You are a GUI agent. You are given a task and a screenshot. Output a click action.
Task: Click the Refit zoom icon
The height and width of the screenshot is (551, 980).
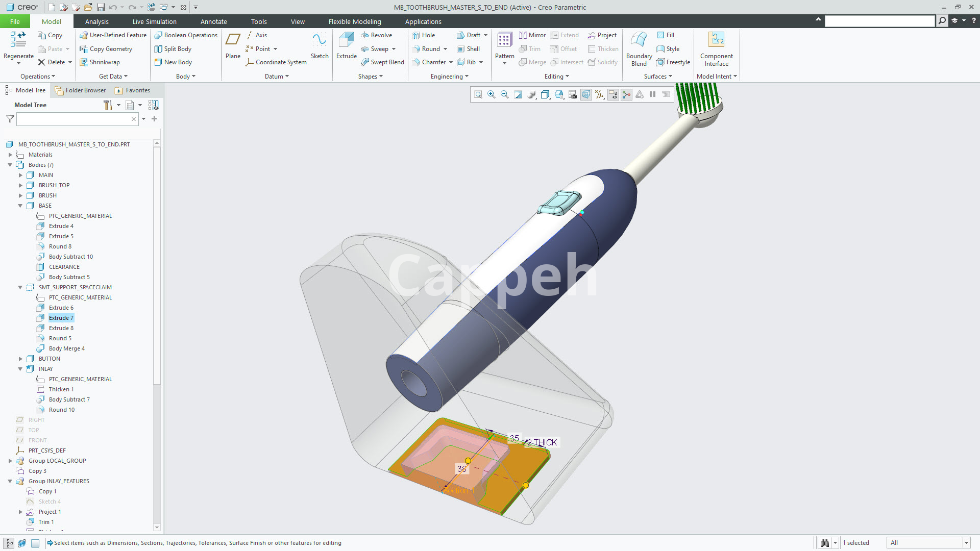tap(478, 94)
